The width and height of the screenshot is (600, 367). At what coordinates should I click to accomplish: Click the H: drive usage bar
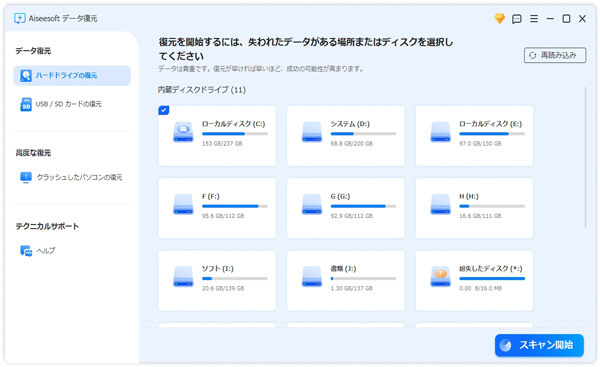[492, 206]
